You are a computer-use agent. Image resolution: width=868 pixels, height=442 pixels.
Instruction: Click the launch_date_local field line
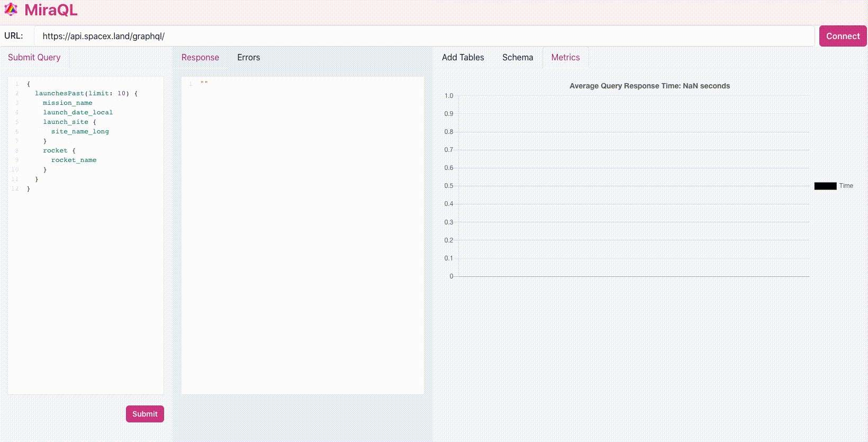point(78,112)
